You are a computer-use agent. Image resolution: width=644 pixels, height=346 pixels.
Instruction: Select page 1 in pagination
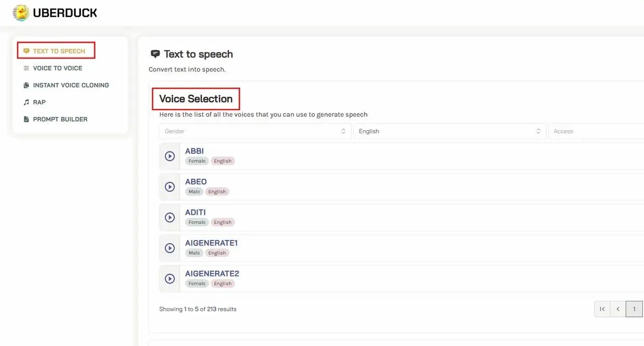pos(634,309)
